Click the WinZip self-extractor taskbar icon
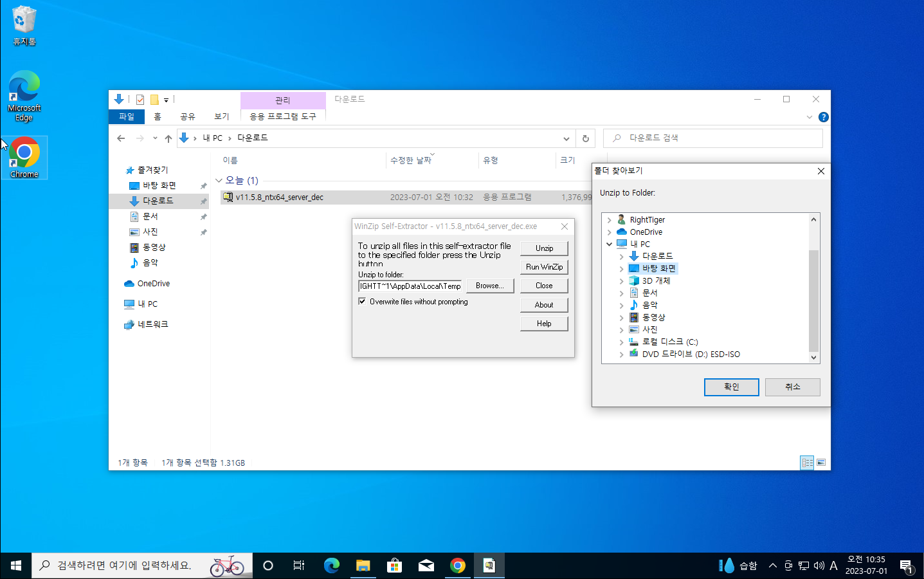Screen dimensions: 924x579 click(x=489, y=565)
